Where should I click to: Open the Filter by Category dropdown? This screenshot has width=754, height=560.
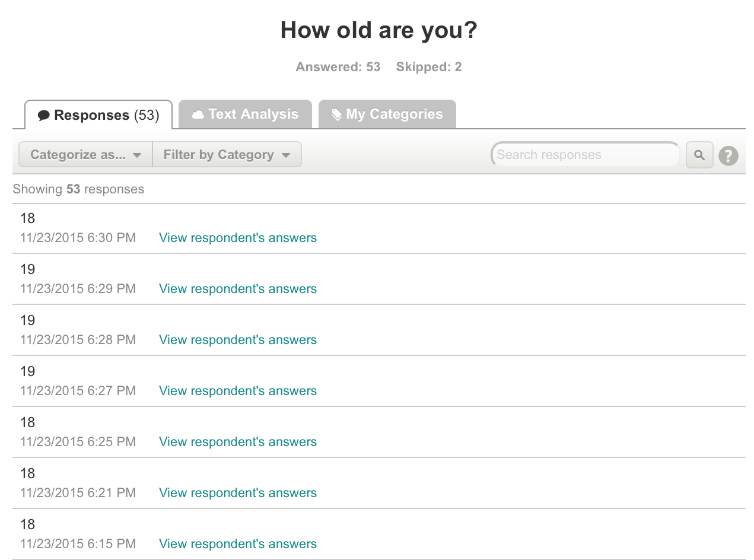[x=227, y=155]
